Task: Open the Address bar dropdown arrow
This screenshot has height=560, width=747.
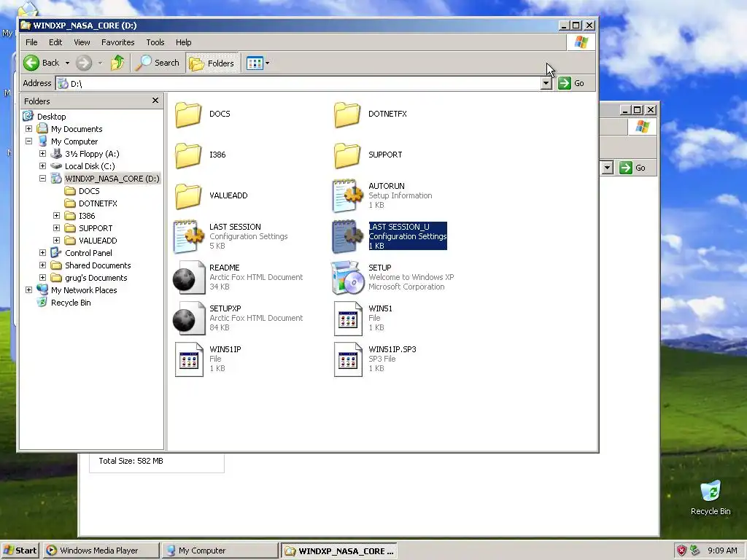Action: [x=546, y=83]
